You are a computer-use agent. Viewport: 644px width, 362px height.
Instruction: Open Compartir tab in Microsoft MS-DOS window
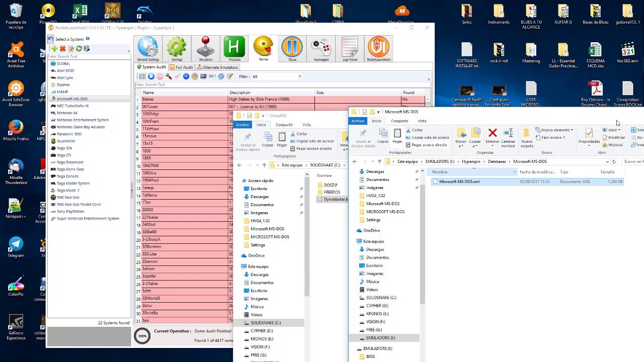tap(399, 121)
